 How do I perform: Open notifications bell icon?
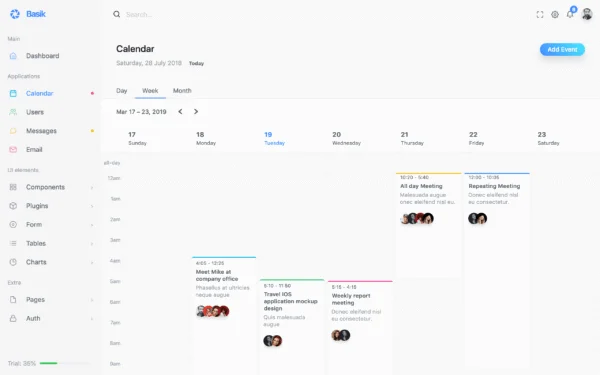(x=570, y=15)
